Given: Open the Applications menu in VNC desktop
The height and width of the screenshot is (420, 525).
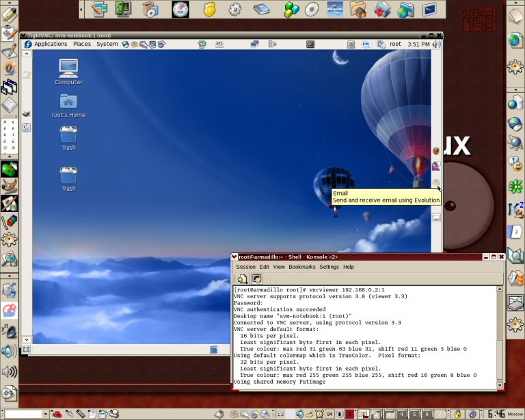Looking at the screenshot, I should (51, 44).
